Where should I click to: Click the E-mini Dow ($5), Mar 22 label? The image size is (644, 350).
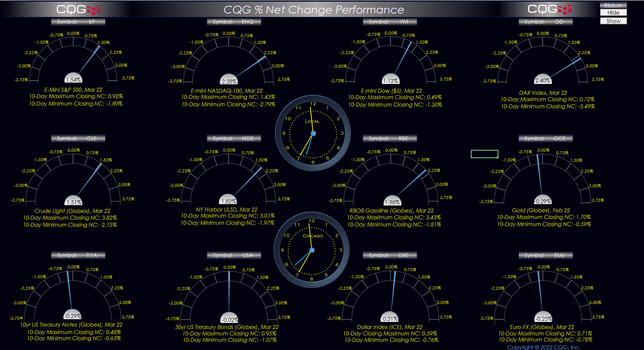(391, 91)
